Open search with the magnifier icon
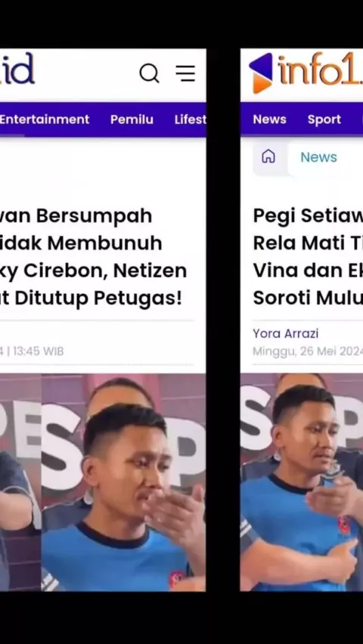Image resolution: width=363 pixels, height=644 pixels. (149, 74)
